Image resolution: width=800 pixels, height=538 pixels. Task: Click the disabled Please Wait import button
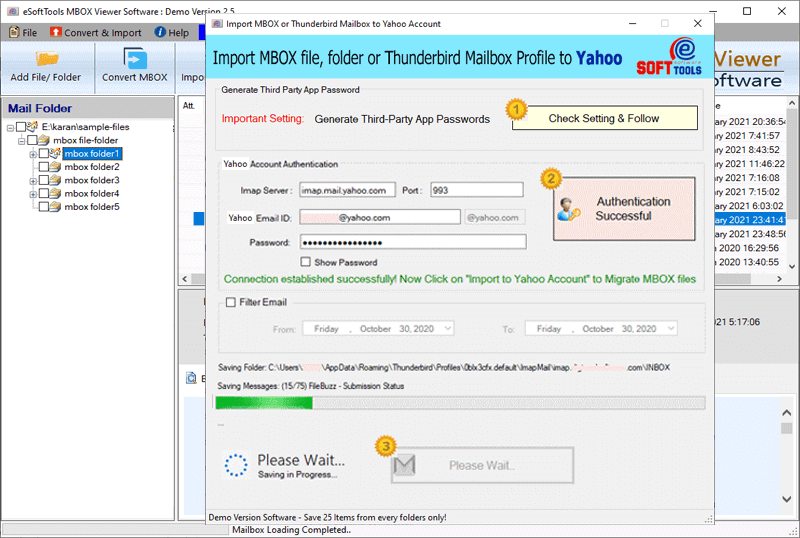[x=482, y=465]
